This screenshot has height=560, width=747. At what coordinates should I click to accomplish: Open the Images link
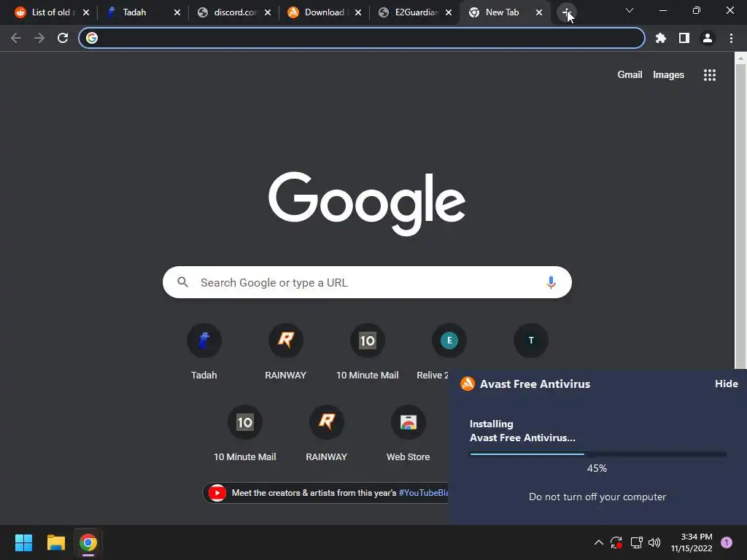(x=668, y=75)
